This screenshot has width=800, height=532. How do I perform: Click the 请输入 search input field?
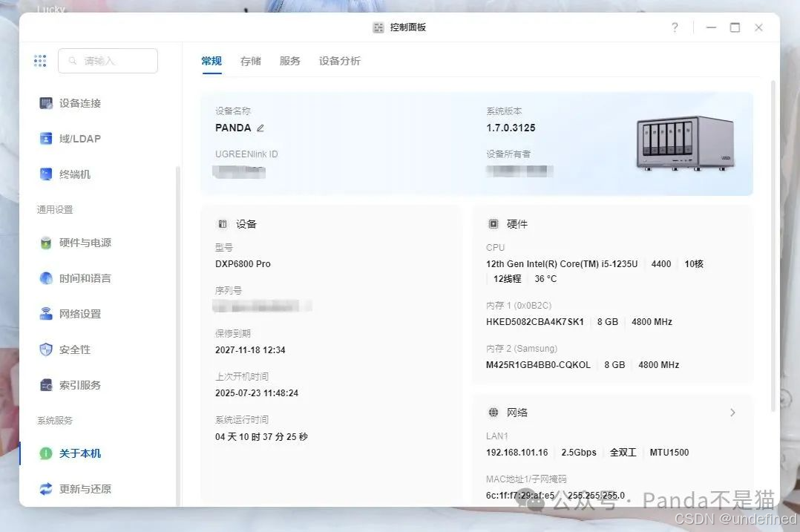(108, 61)
